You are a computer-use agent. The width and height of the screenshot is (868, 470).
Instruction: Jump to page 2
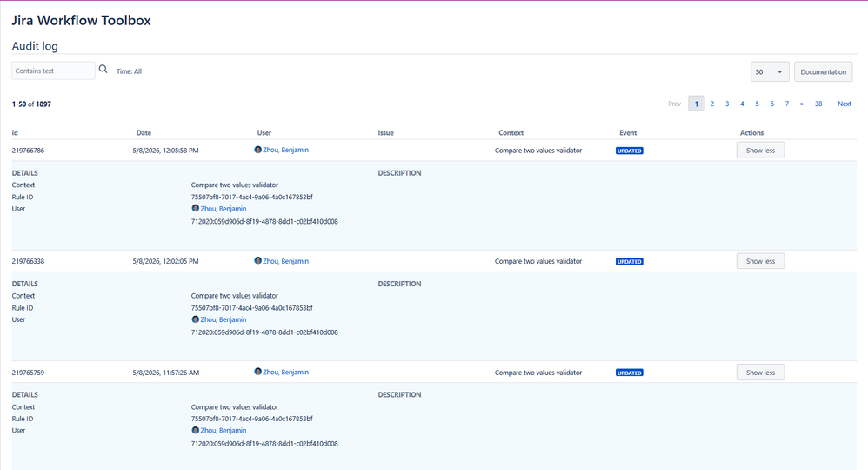(x=712, y=104)
